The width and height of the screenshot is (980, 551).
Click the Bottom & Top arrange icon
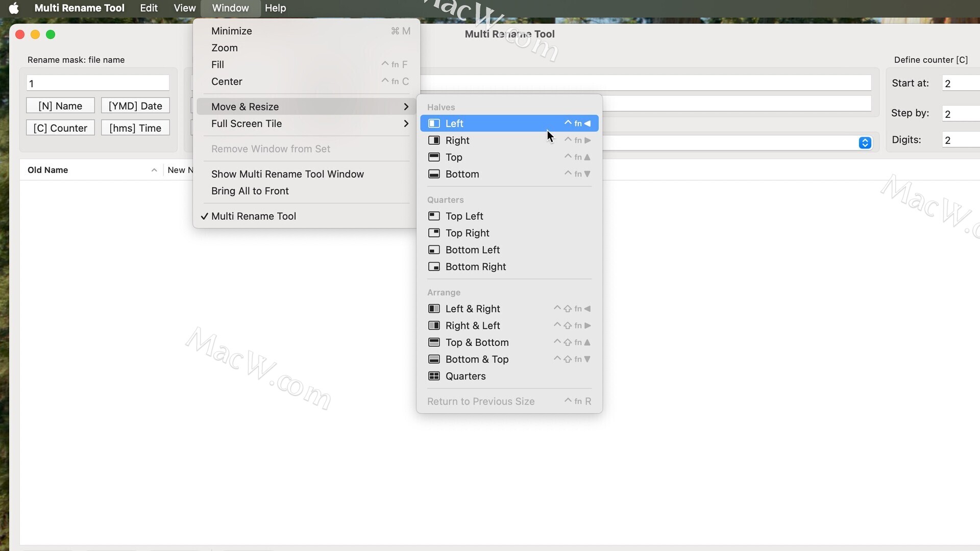tap(434, 359)
